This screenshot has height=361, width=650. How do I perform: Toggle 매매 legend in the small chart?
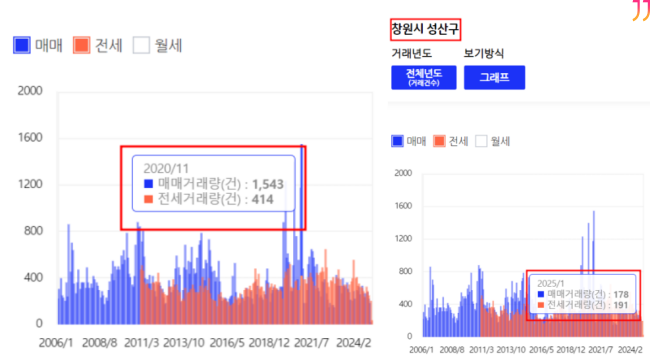pyautogui.click(x=409, y=141)
